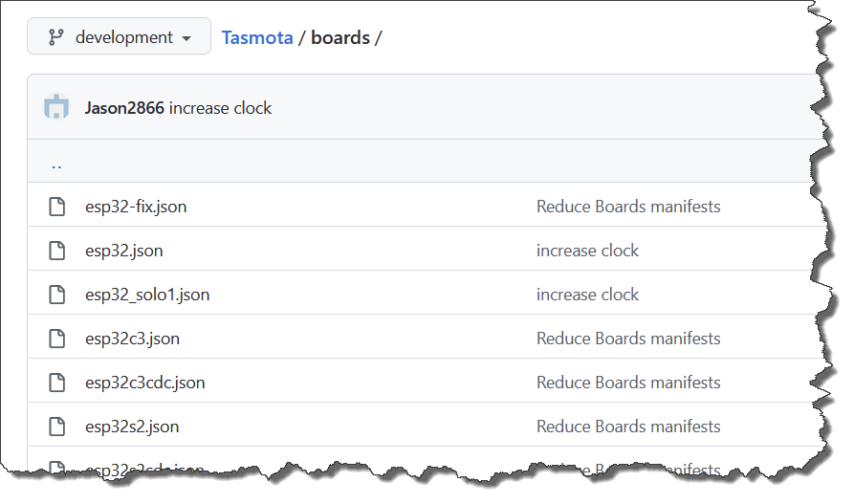854x504 pixels.
Task: Click file icon beside esp32-fix.json
Action: pos(57,207)
